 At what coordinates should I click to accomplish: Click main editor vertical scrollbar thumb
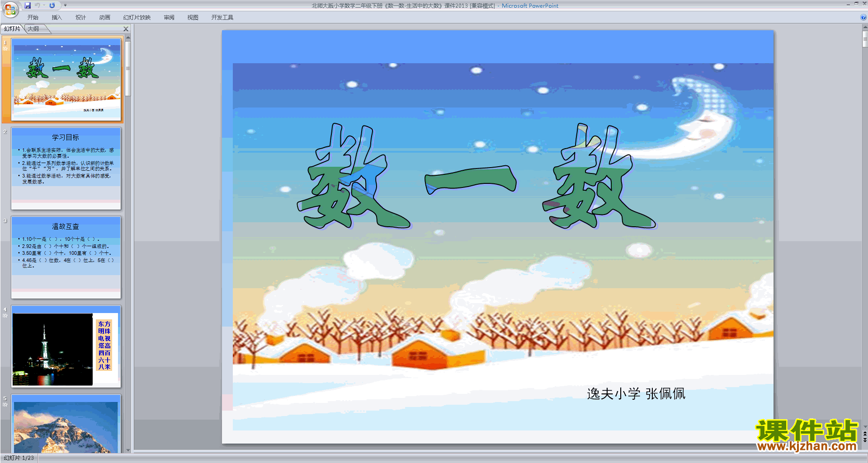tap(865, 39)
